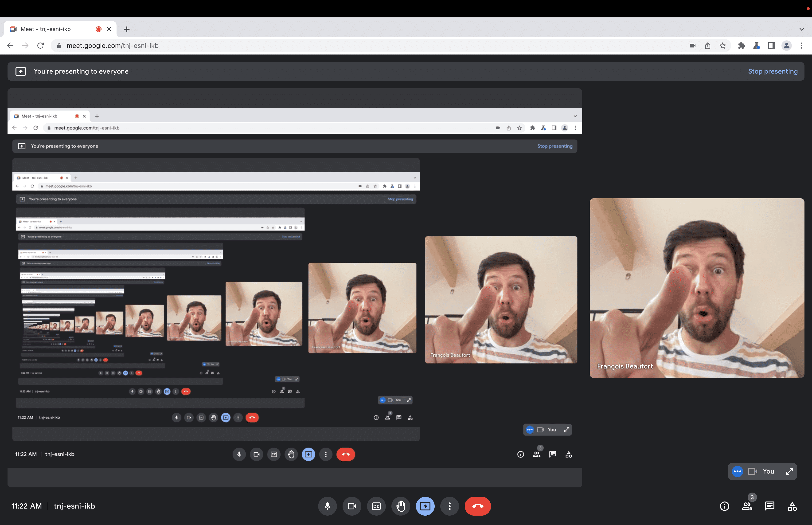Image resolution: width=812 pixels, height=525 pixels.
Task: Click the raise hand icon
Action: coord(400,506)
